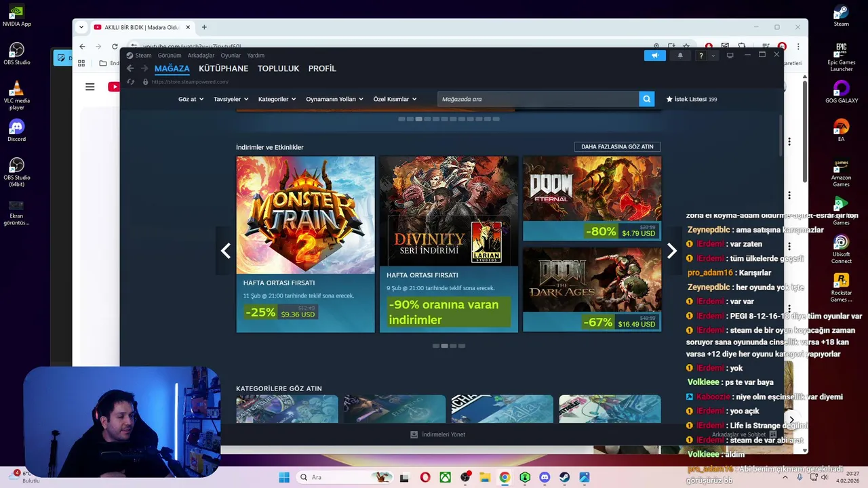Open Ubisoft Connect desktop shortcut
Screen dimensions: 868x488
pyautogui.click(x=841, y=249)
